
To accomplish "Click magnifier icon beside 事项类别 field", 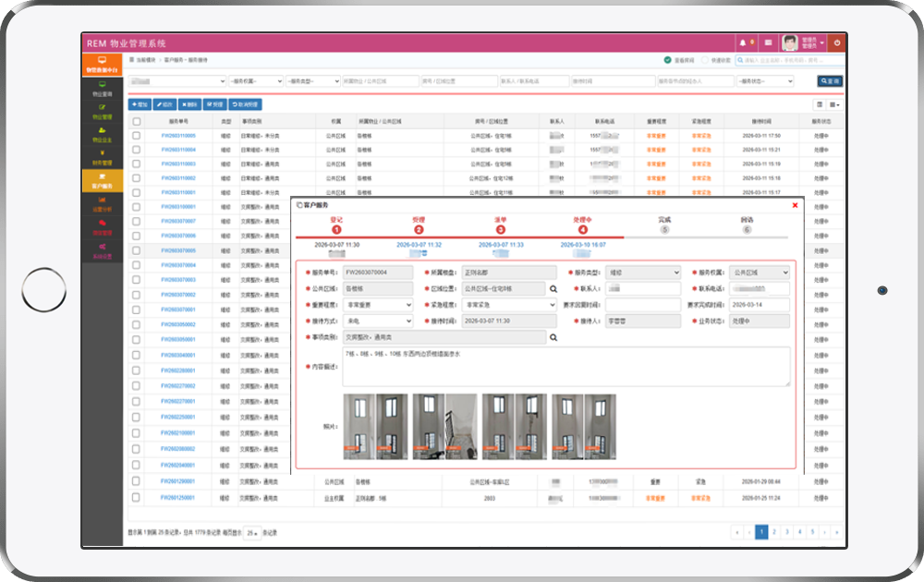I will pos(553,337).
